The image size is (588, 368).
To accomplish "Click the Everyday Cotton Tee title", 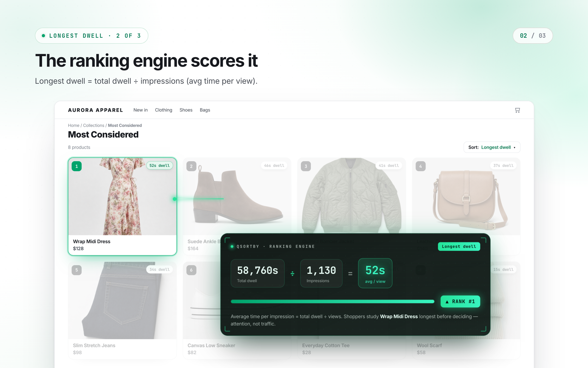I will [326, 345].
